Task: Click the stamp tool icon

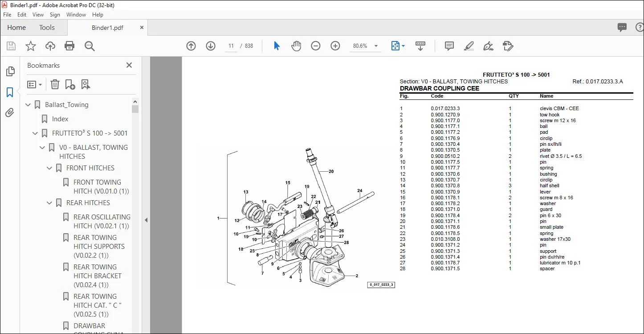Action: tap(508, 46)
